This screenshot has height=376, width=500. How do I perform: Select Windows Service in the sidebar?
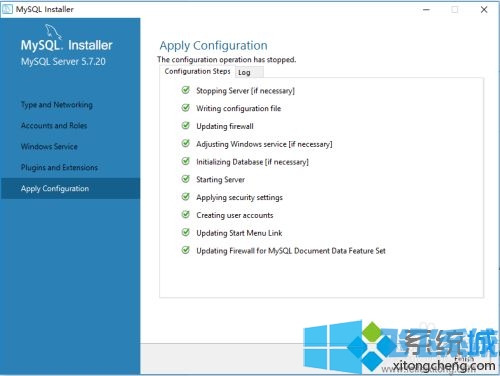coord(49,147)
